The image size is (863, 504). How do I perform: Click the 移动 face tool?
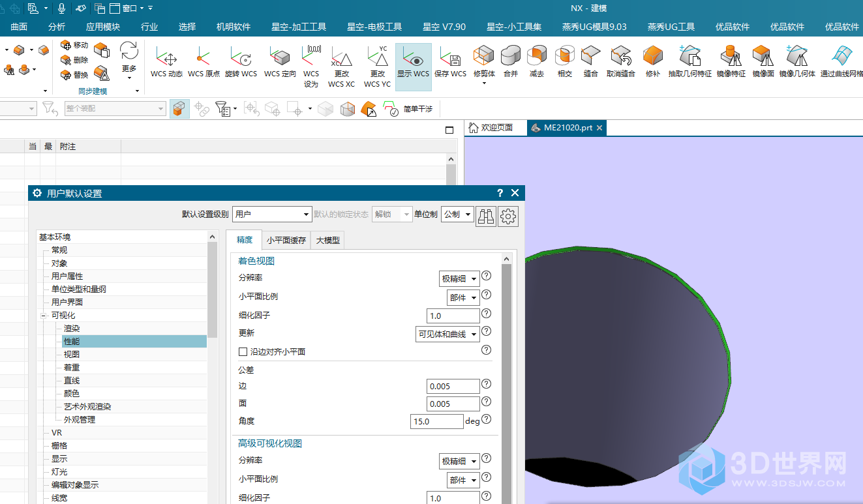(74, 45)
